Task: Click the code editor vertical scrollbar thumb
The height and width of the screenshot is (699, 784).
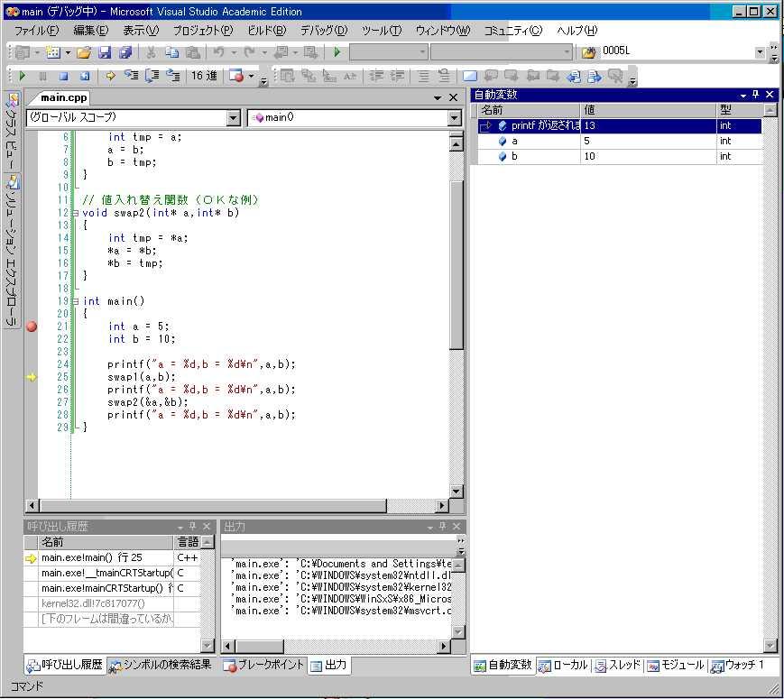Action: click(x=456, y=265)
